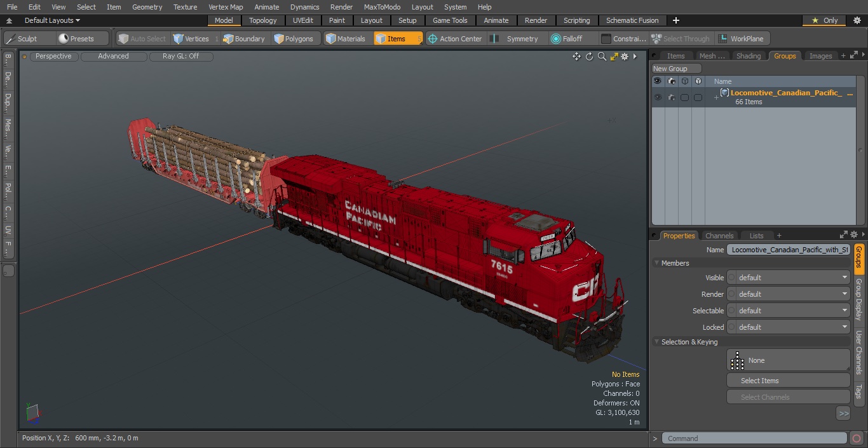Click the camera render column header icon
The image size is (868, 448).
671,81
